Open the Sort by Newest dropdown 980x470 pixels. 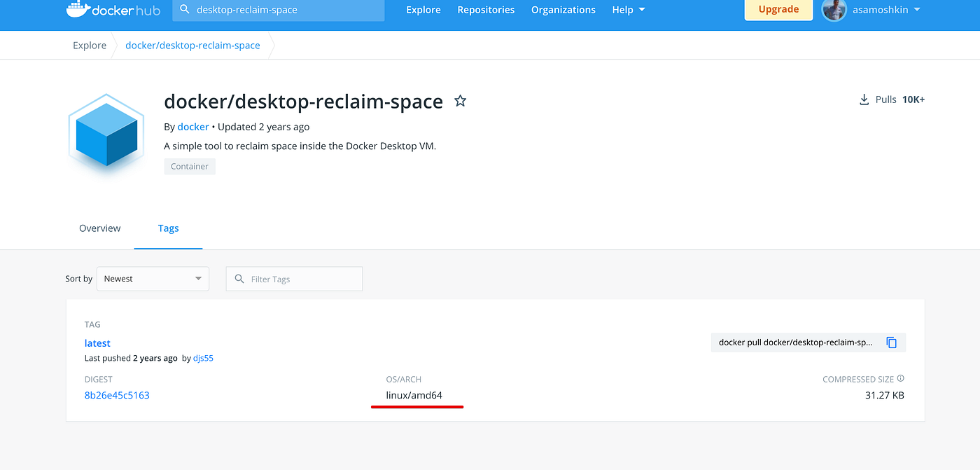point(153,279)
